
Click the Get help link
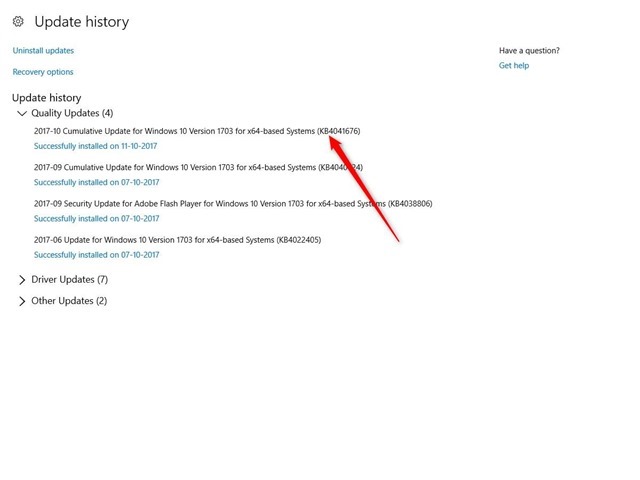pyautogui.click(x=514, y=66)
